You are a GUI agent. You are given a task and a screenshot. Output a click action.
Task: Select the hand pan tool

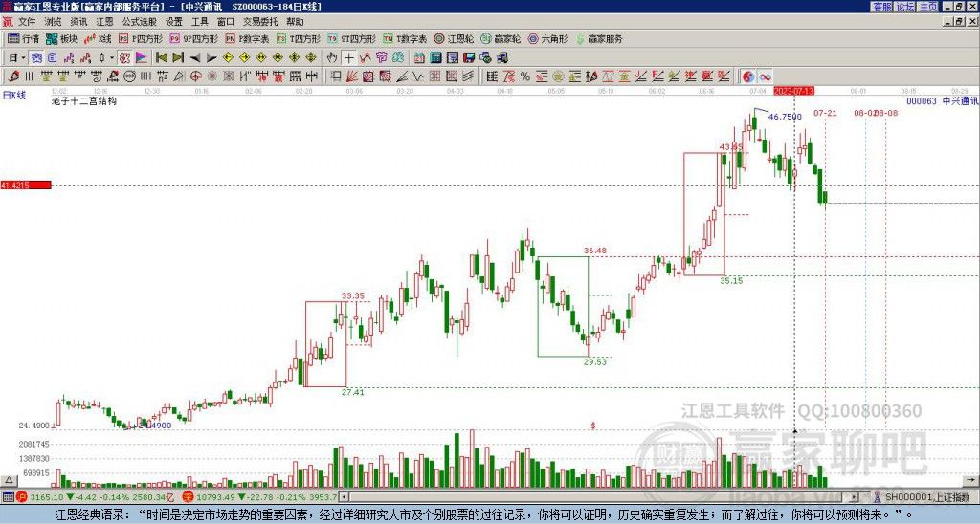pos(333,57)
